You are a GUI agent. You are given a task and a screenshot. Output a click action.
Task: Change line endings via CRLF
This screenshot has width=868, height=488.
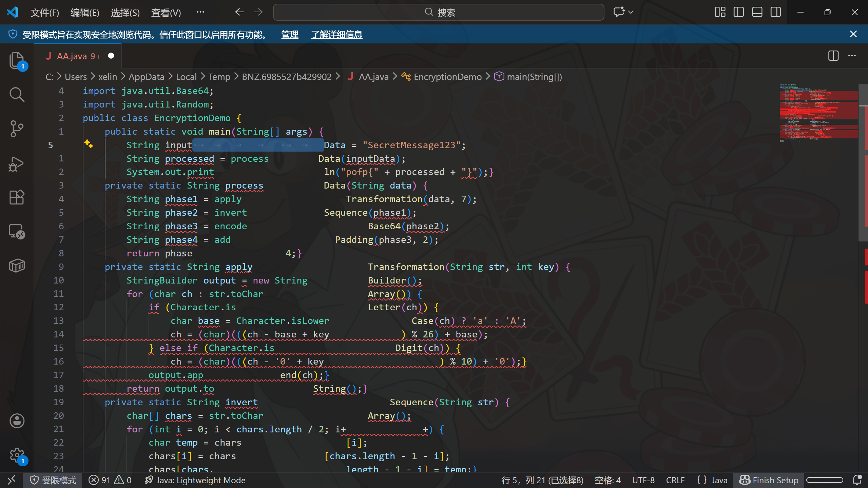pyautogui.click(x=675, y=480)
